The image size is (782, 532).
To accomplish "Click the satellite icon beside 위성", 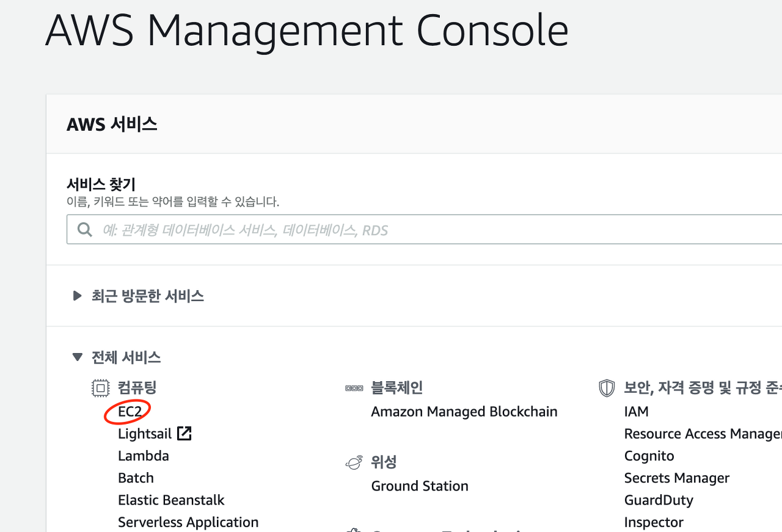I will [354, 462].
